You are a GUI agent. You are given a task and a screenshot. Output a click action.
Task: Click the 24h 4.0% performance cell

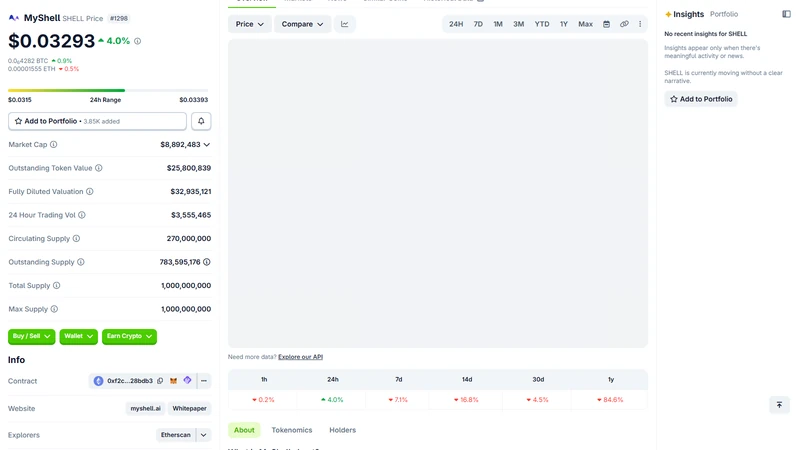(333, 399)
